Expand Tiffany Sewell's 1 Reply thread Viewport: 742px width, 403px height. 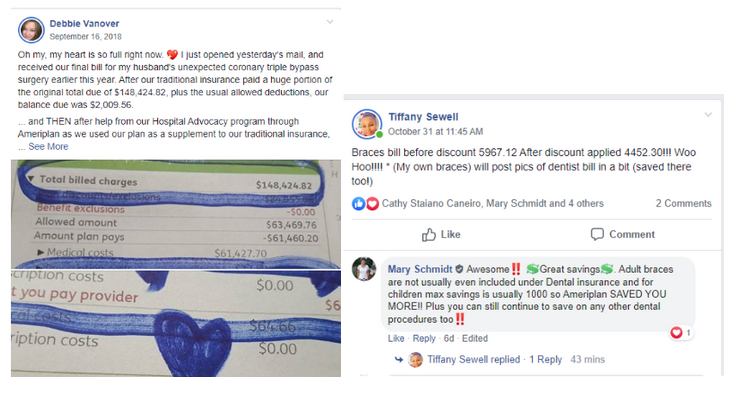click(545, 359)
